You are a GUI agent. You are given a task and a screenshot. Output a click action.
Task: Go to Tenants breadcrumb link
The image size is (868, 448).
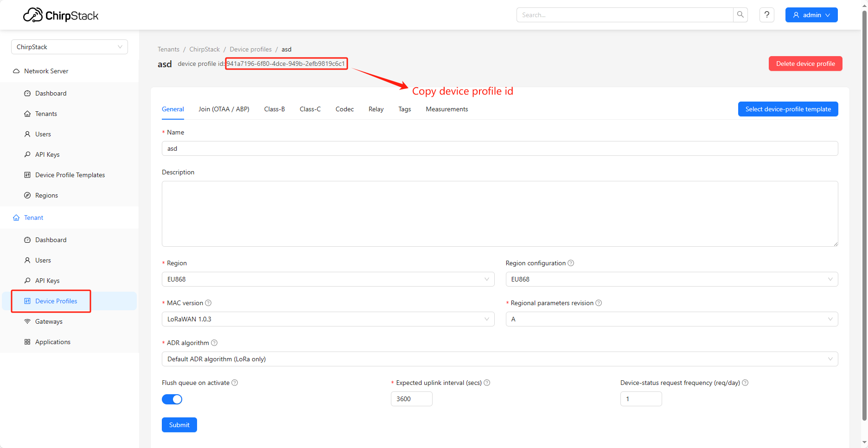168,49
